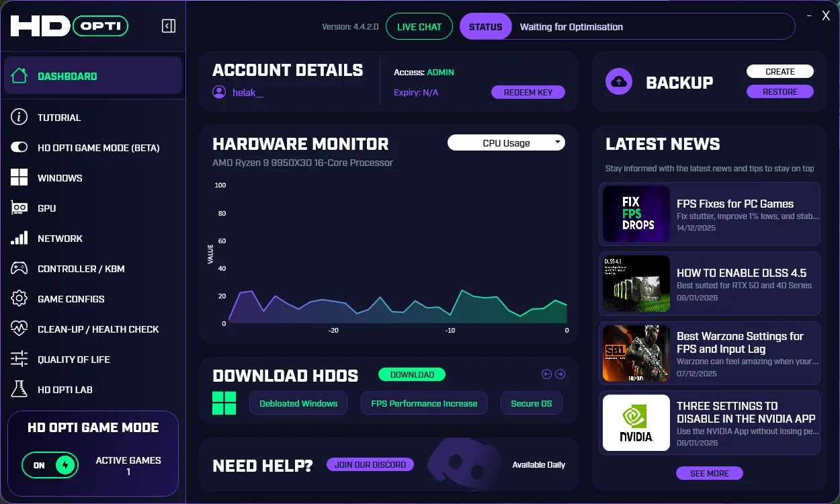Click the Tutorial info icon
The width and height of the screenshot is (840, 504).
point(19,118)
